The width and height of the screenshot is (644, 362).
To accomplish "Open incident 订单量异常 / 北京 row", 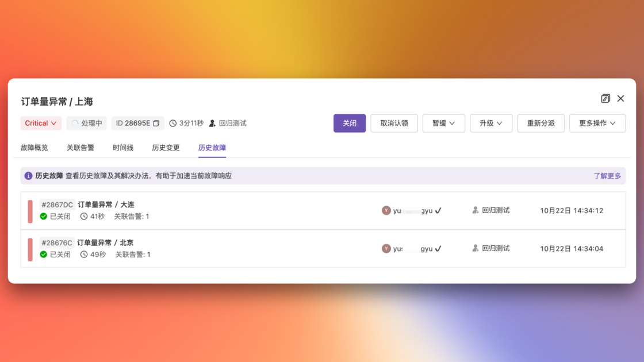I will tap(105, 243).
